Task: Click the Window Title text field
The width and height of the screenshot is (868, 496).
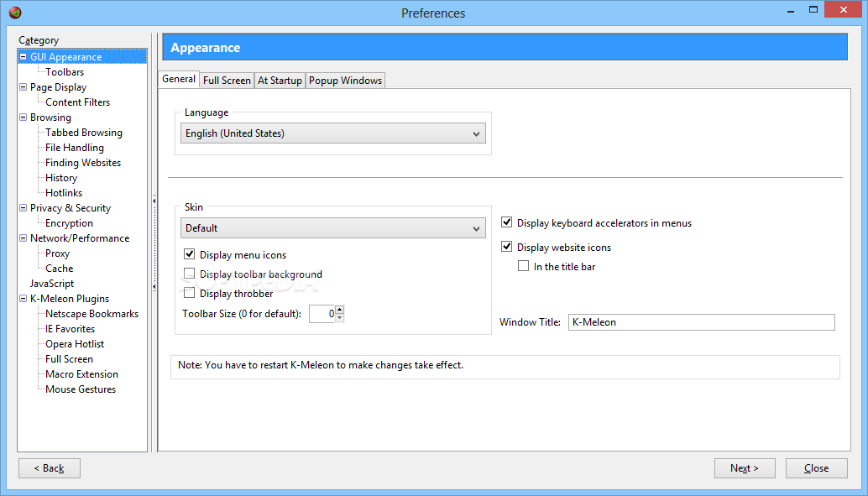Action: (702, 322)
